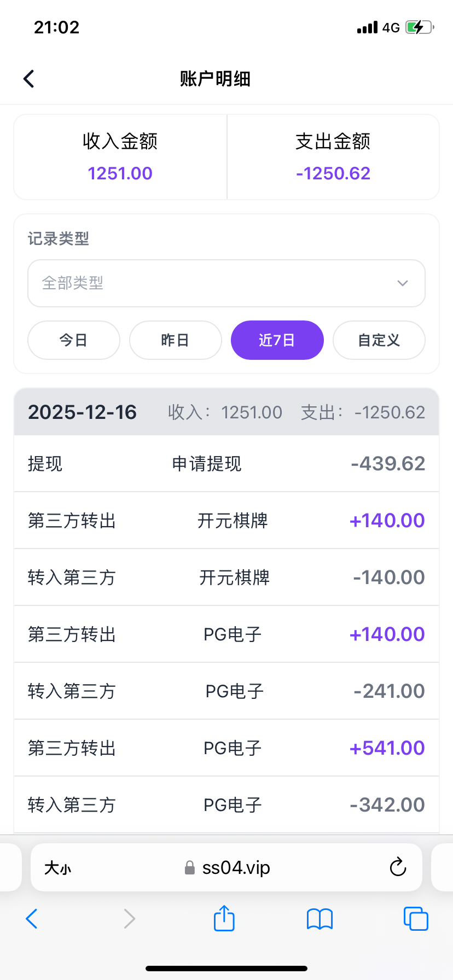Select the 近7日 date filter
Screen dimensions: 453x980
tap(277, 340)
